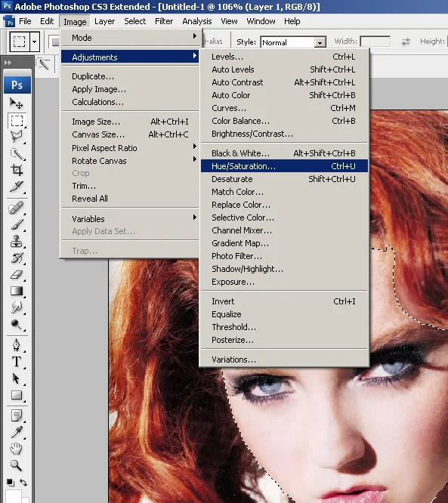The width and height of the screenshot is (448, 503).
Task: Choose Variations command
Action: click(284, 360)
